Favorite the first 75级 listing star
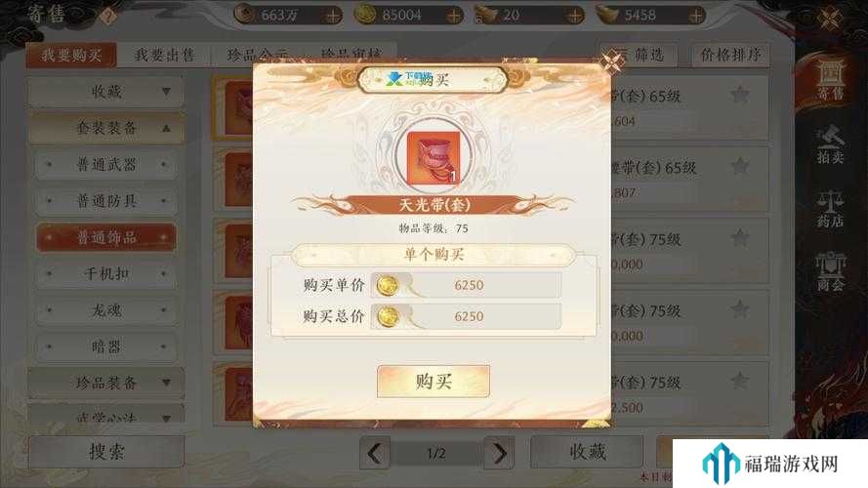 739,238
